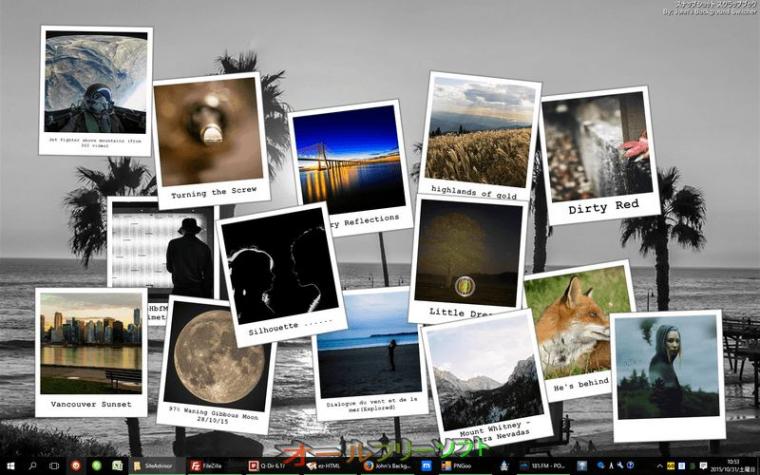
Task: Open the Excel-style pinned taskbar icon
Action: 117,466
